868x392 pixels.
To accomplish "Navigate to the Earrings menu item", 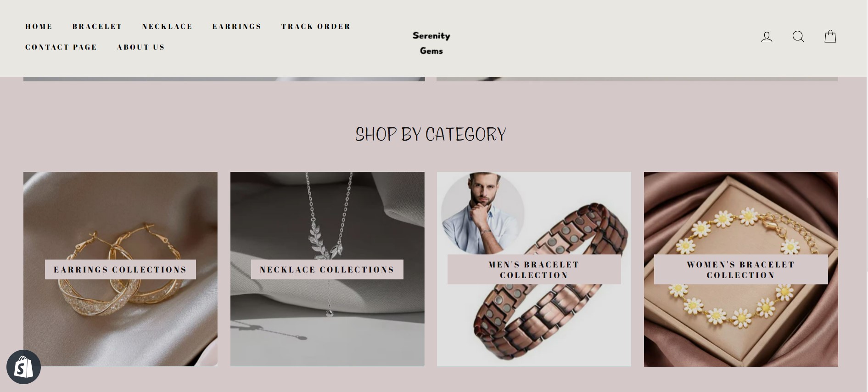I will pyautogui.click(x=237, y=26).
